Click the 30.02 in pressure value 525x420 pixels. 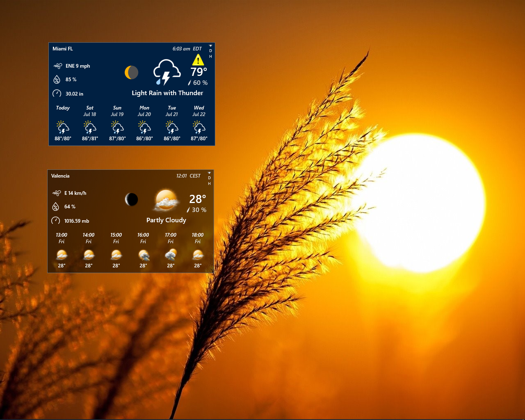[x=74, y=94]
